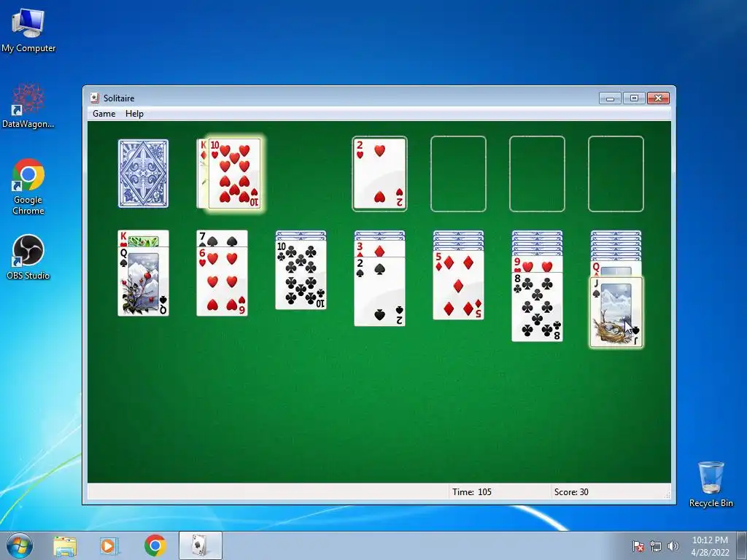Open Google Chrome desktop shortcut
747x560 pixels.
[28, 187]
